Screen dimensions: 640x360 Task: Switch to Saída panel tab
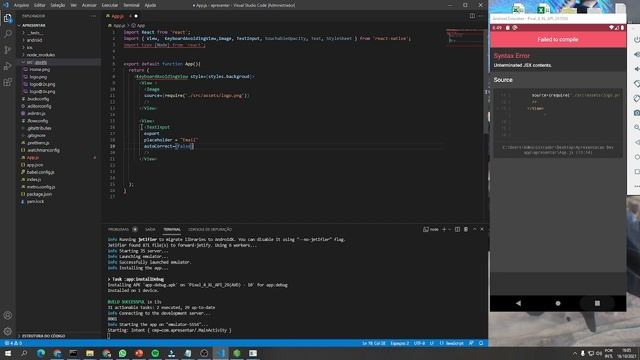click(150, 229)
